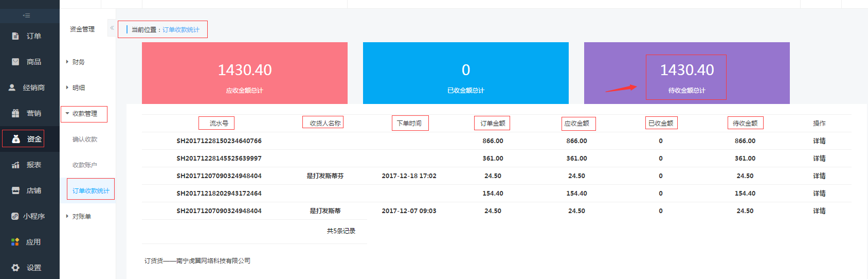
Task: Click the 营销 gift icon
Action: pyautogui.click(x=15, y=113)
